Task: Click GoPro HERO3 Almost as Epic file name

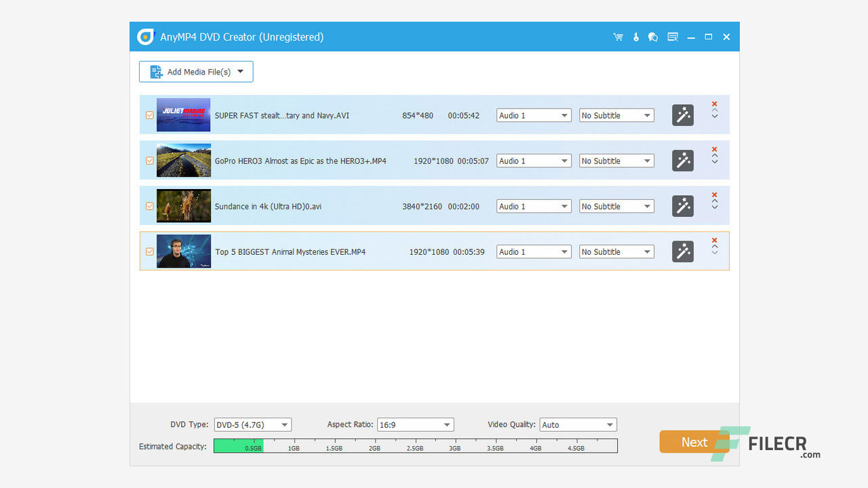Action: (300, 161)
